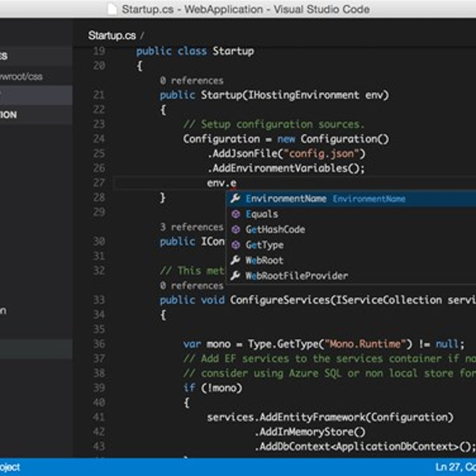Click the wrench icon next to WebRoot
The width and height of the screenshot is (476, 476).
[x=235, y=260]
